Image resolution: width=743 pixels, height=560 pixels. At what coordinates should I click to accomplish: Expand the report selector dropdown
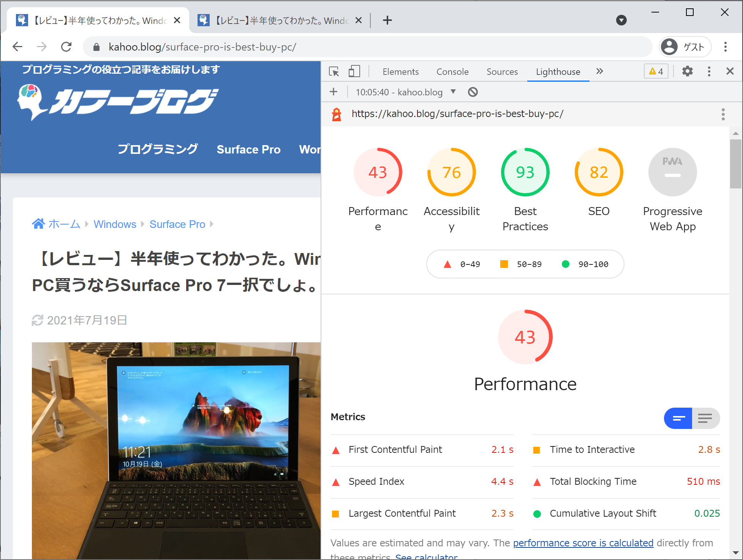pos(453,92)
